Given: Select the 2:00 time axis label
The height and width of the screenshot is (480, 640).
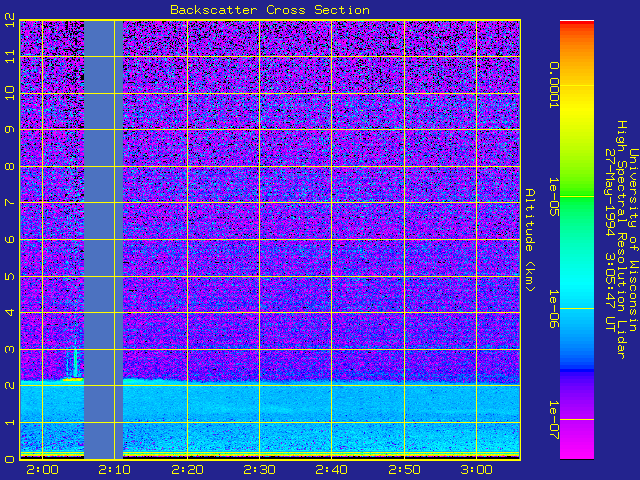Looking at the screenshot, I should pos(42,470).
